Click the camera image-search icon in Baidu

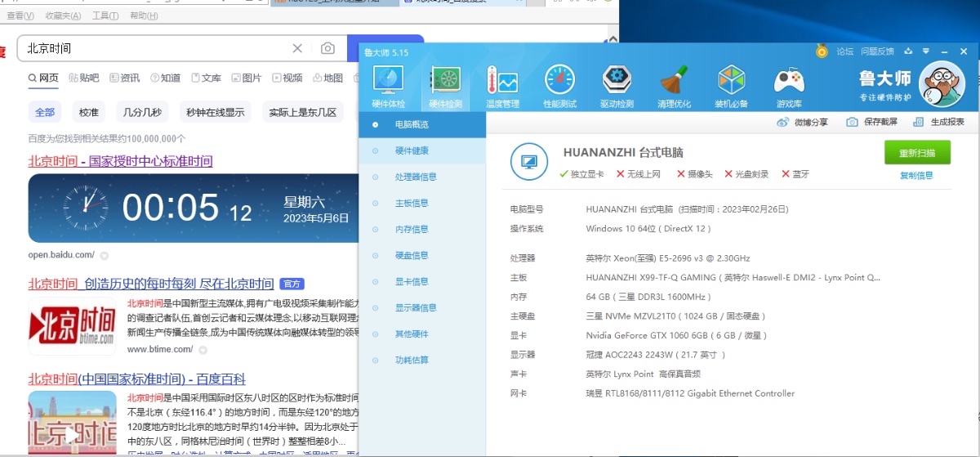tap(327, 49)
